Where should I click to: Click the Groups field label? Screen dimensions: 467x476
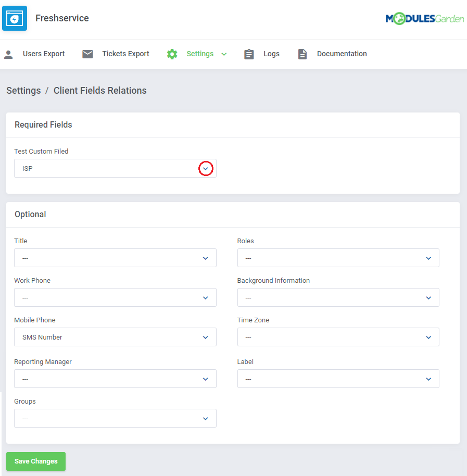(x=25, y=402)
